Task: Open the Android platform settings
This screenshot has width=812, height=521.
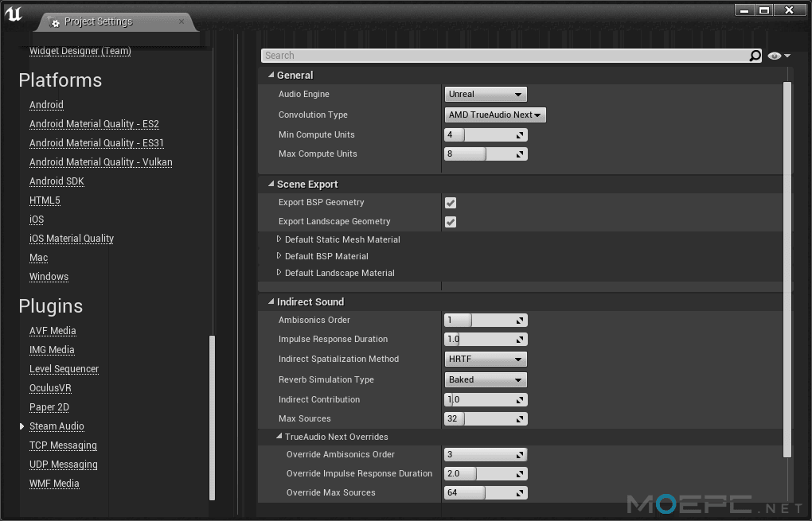Action: point(47,105)
